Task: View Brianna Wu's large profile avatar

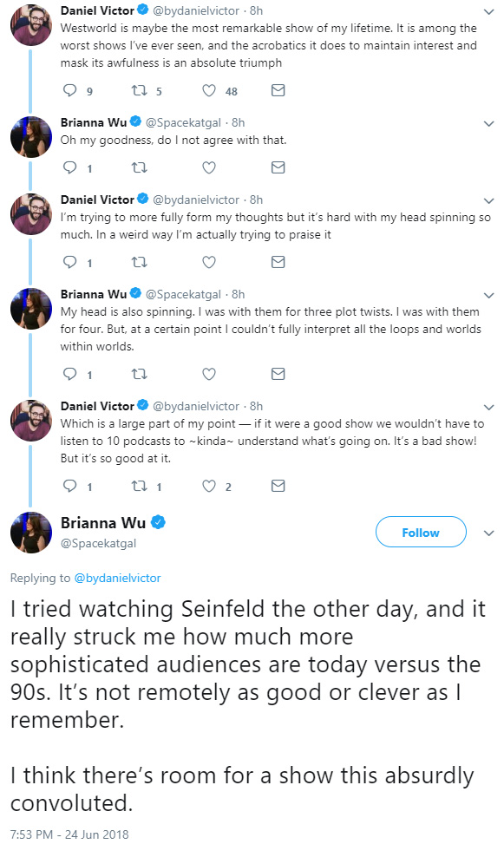Action: click(x=31, y=533)
